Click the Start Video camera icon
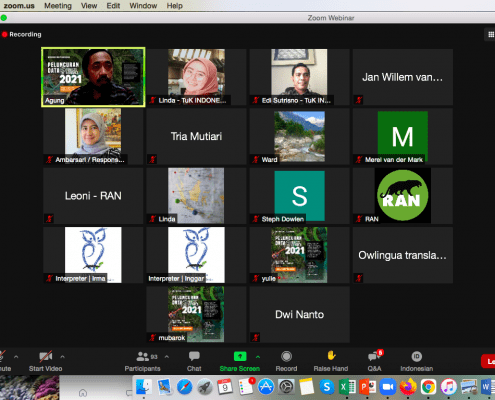 tap(46, 357)
